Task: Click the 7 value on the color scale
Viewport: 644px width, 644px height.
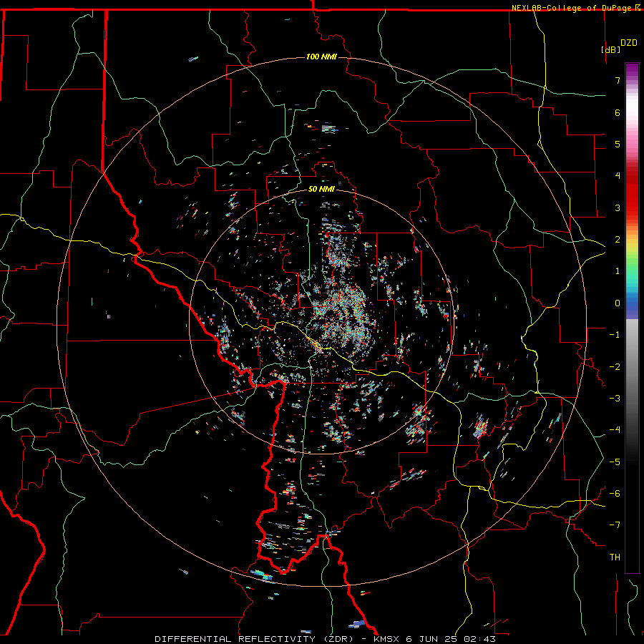Action: (x=618, y=80)
